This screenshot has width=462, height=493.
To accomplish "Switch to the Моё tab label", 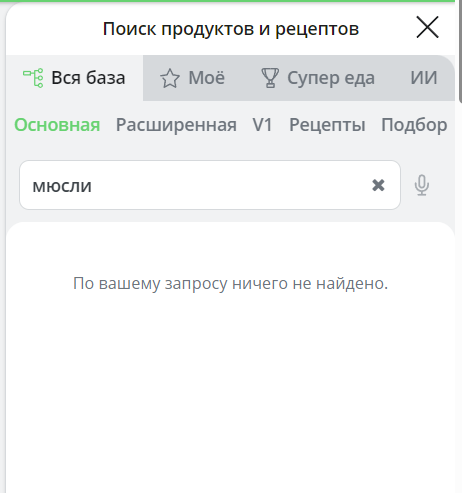I will (207, 78).
